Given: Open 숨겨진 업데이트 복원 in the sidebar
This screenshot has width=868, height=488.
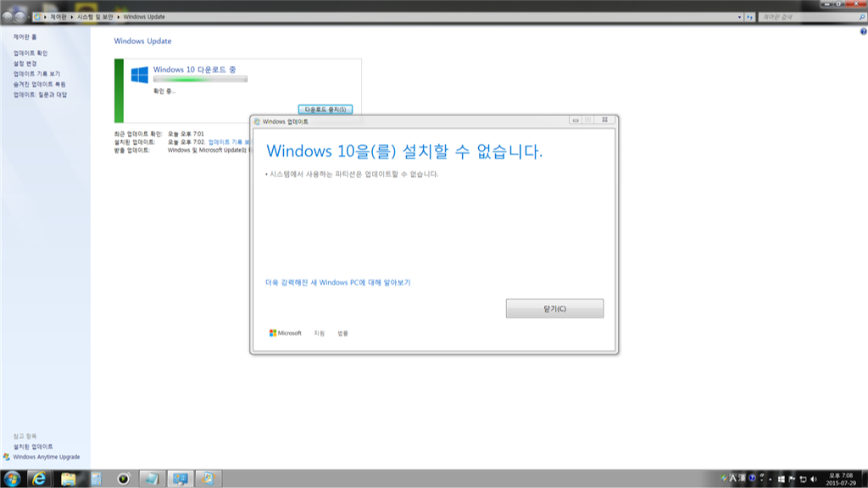Looking at the screenshot, I should tap(39, 84).
